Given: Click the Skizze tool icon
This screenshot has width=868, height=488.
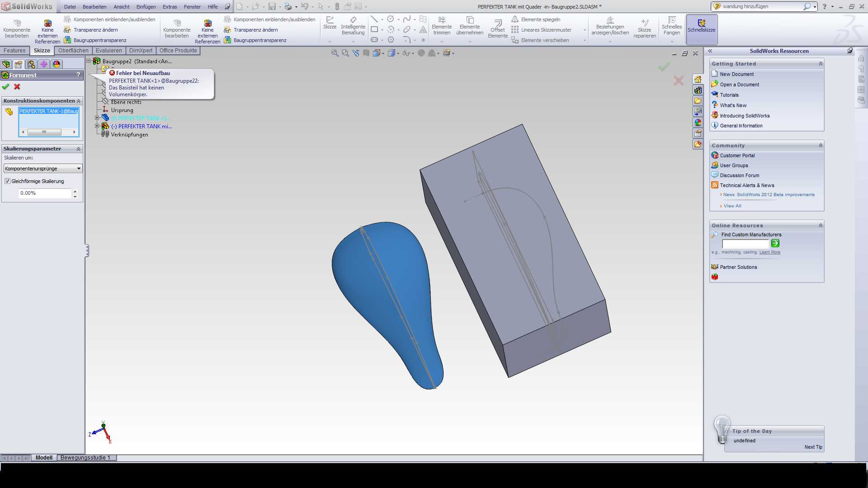Looking at the screenshot, I should click(330, 23).
